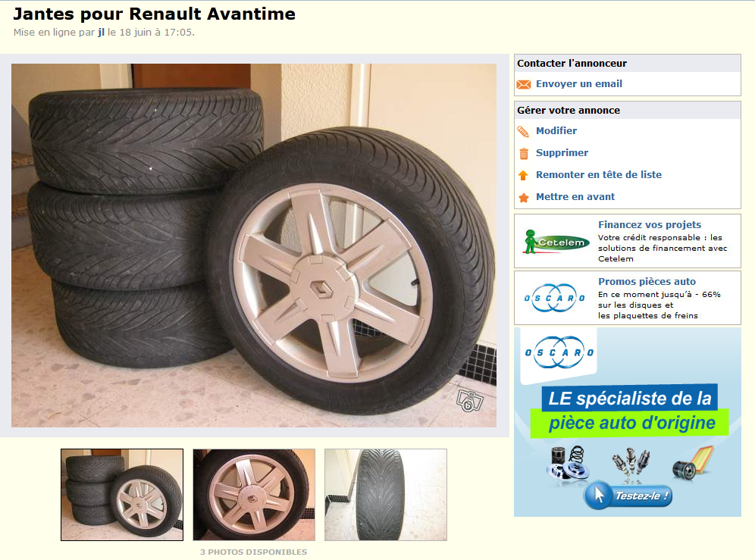Click the trash can icon beside Supprimer
Image resolution: width=755 pixels, height=560 pixels.
point(523,154)
